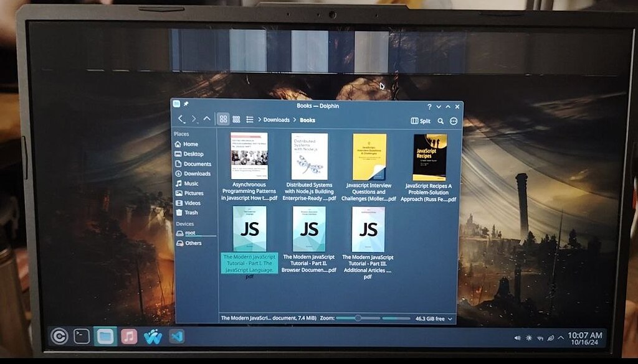Expand the hidden system tray icons
638x364 pixels.
559,337
